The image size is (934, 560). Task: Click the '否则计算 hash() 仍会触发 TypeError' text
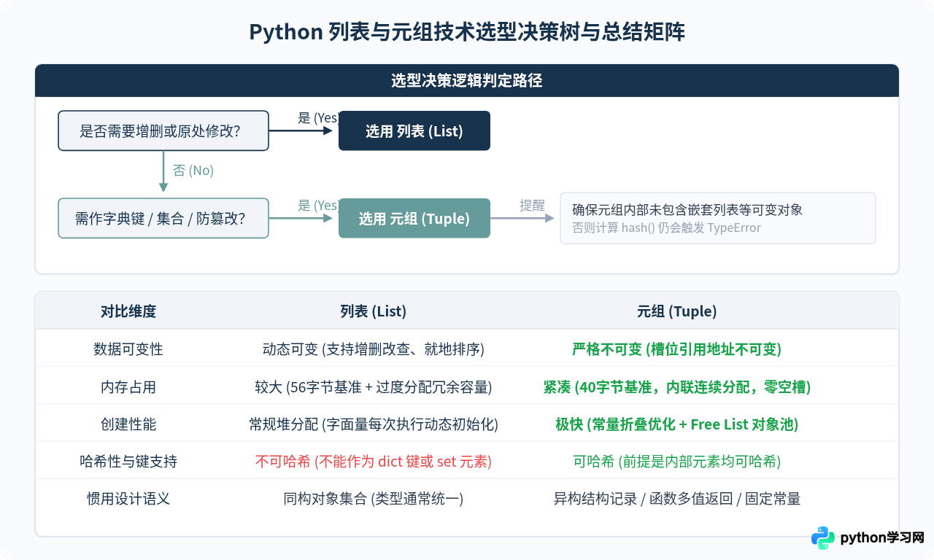coord(666,227)
